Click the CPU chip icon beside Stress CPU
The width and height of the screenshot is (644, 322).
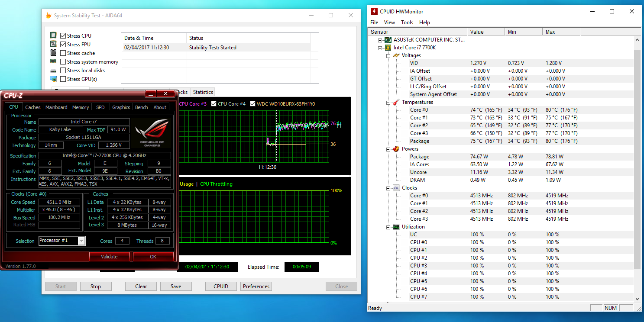[53, 35]
